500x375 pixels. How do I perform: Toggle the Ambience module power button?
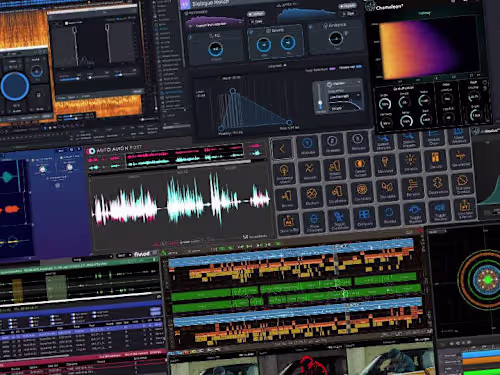point(311,27)
